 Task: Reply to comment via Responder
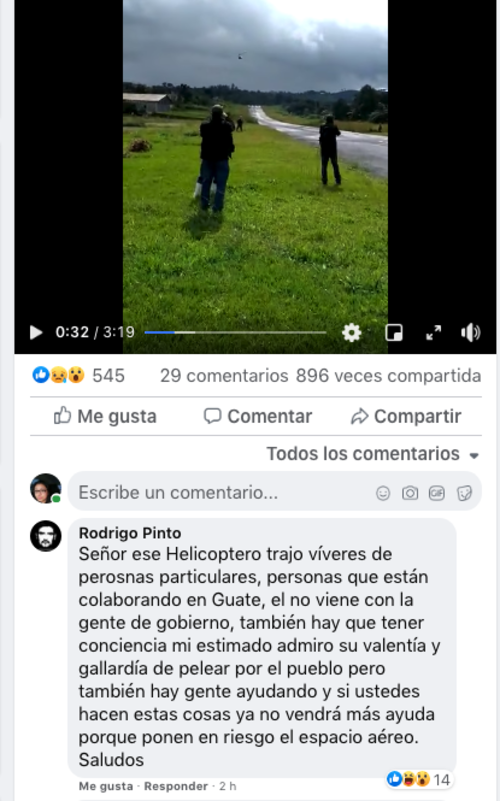pos(176,786)
